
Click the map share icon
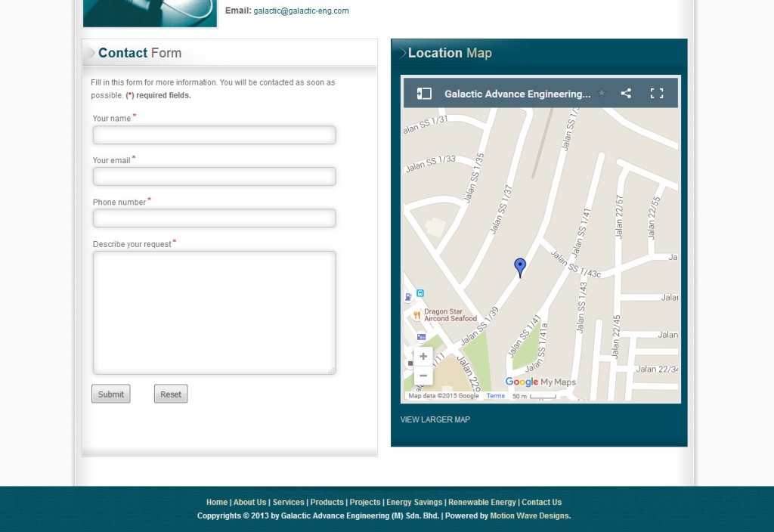[x=626, y=94]
